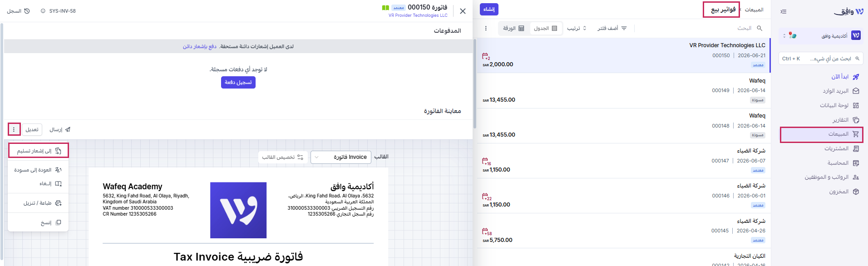868x266 pixels.
Task: Click دفع بإشعار دائن link
Action: pyautogui.click(x=199, y=46)
